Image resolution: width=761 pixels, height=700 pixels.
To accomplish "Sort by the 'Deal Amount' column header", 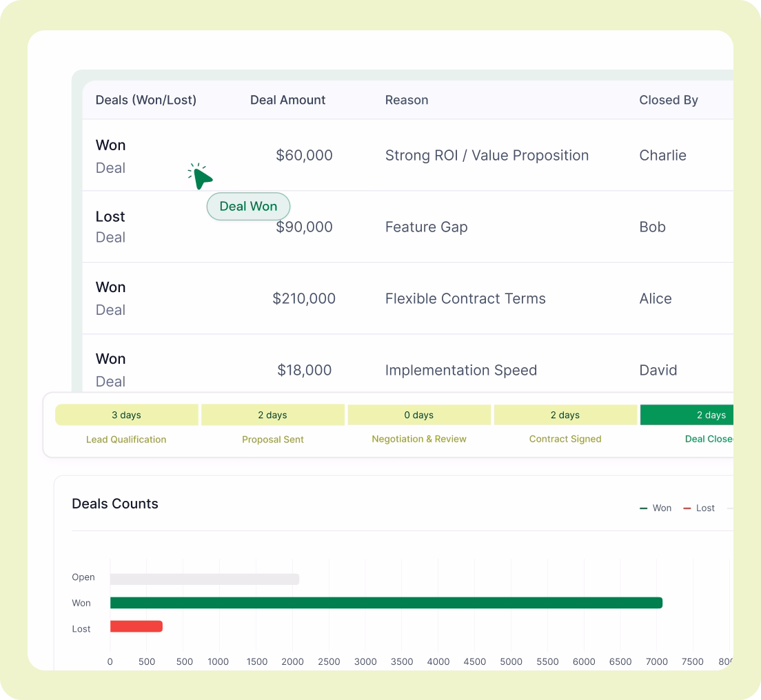I will click(x=287, y=100).
